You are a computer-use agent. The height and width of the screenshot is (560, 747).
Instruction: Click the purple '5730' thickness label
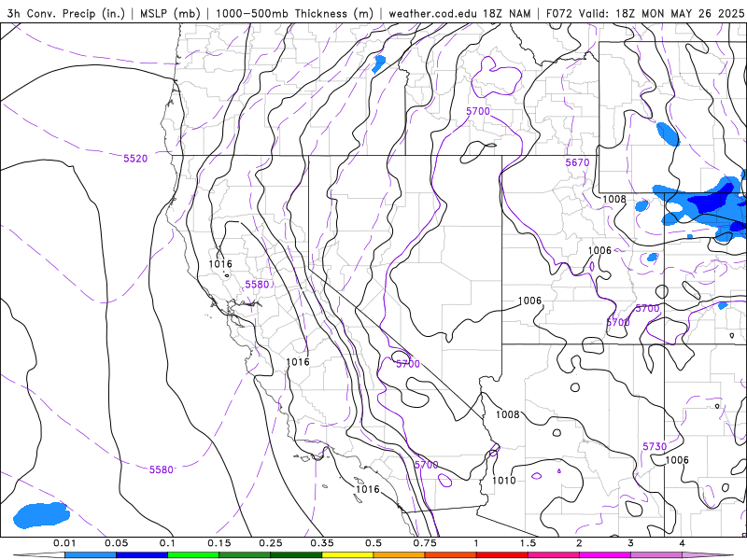[x=655, y=447]
